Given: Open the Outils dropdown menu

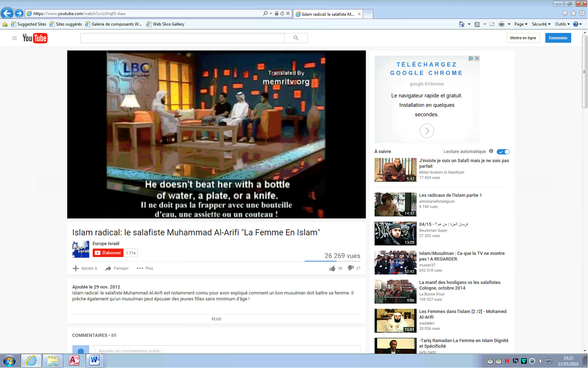Looking at the screenshot, I should [562, 24].
